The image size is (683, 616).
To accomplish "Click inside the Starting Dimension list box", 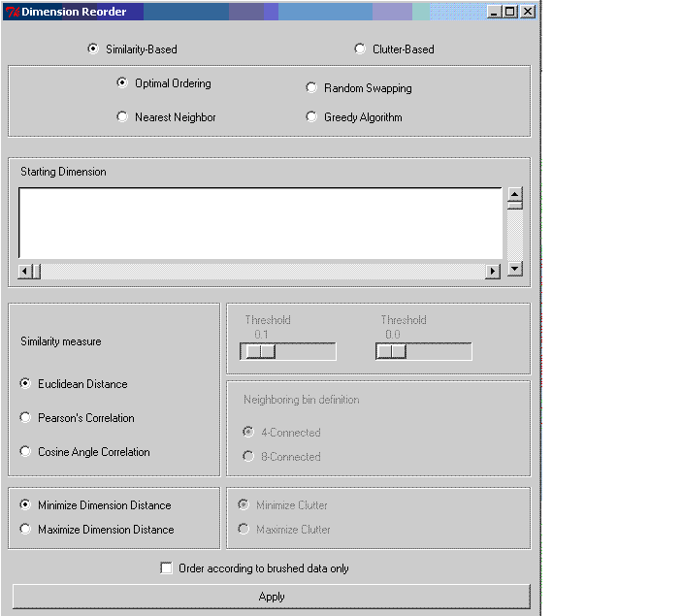I will pyautogui.click(x=260, y=223).
